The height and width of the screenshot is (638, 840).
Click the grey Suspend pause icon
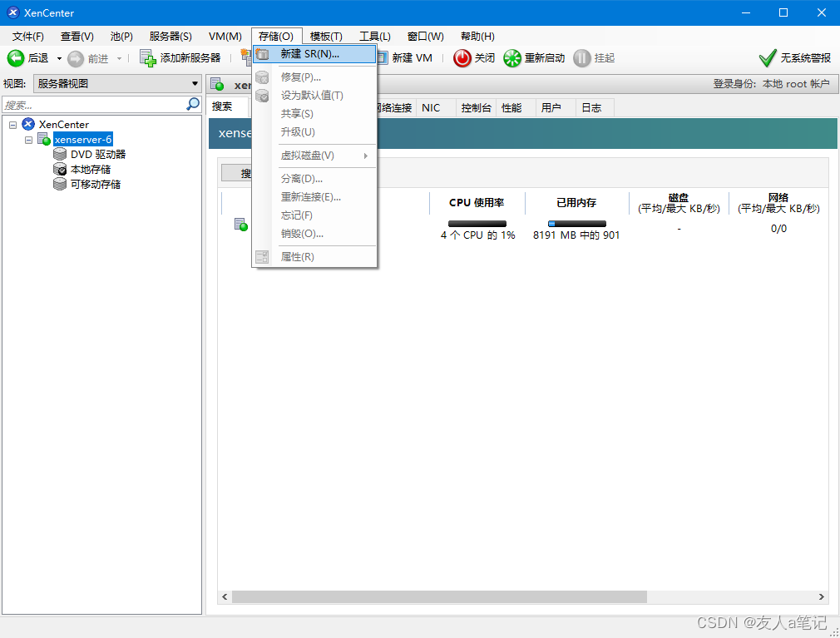tap(582, 58)
